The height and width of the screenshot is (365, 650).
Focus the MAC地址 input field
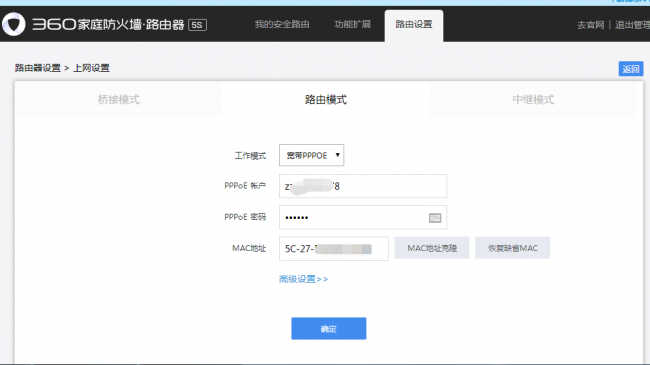coord(334,248)
